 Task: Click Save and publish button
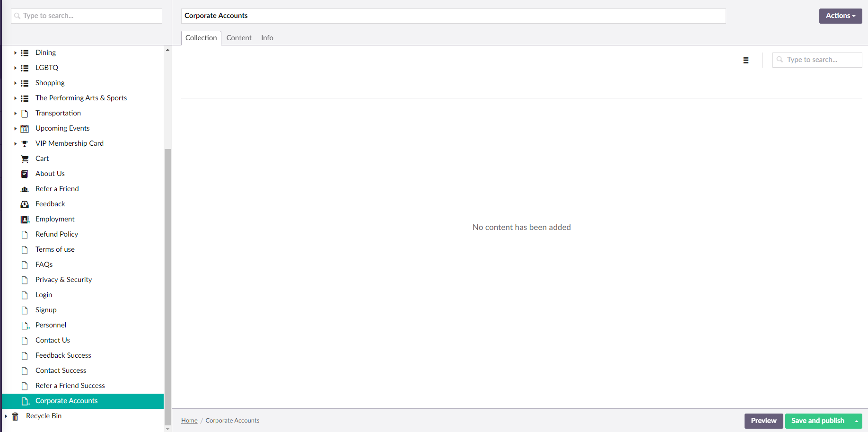click(818, 421)
